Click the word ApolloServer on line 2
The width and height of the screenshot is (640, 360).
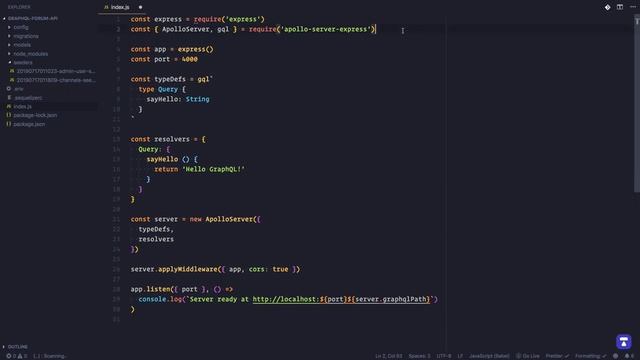coord(185,29)
